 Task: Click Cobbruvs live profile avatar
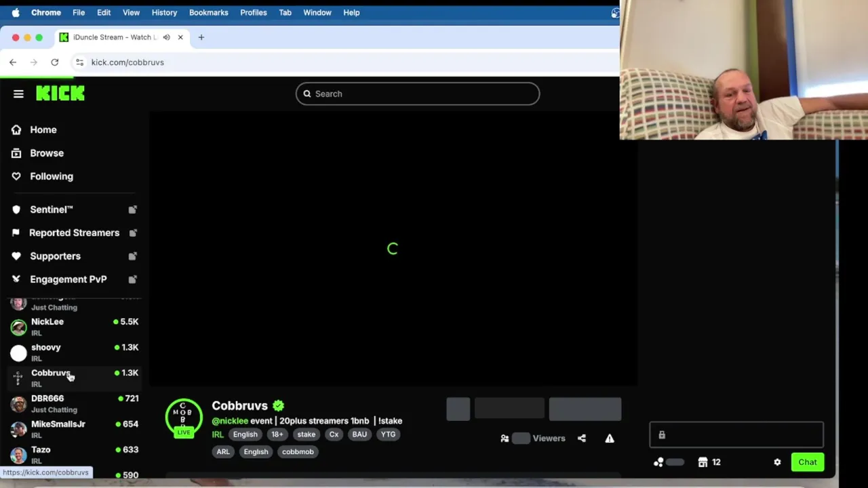[184, 418]
